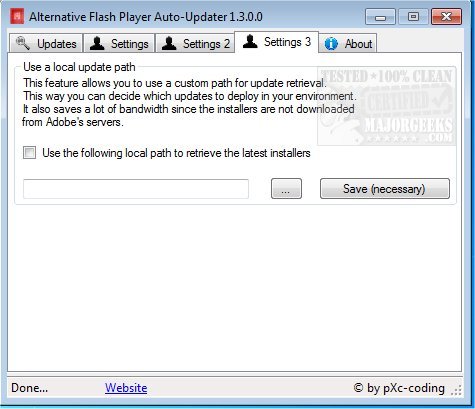Click the red Flash app icon in title bar
The width and height of the screenshot is (475, 409).
tap(17, 17)
